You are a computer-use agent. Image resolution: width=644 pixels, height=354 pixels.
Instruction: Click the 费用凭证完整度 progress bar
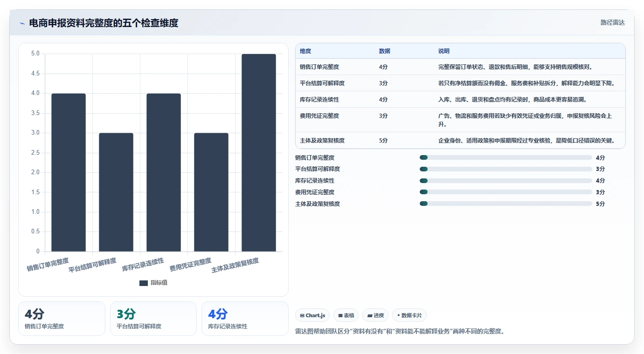506,192
